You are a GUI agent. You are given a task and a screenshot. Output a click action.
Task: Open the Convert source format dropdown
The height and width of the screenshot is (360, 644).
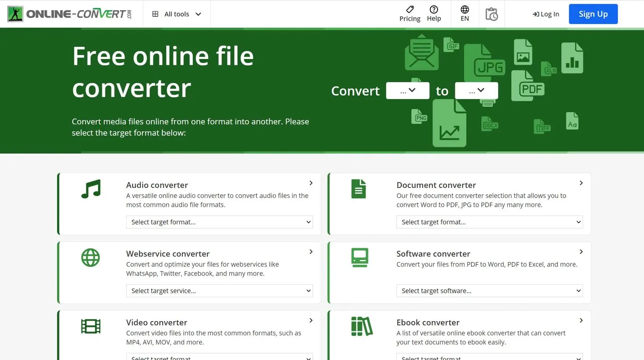(407, 90)
